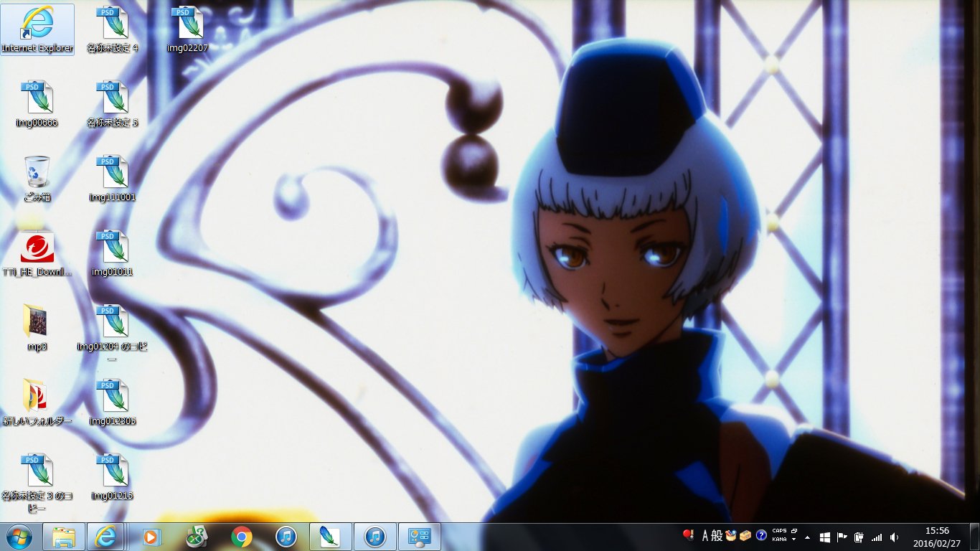
Task: Click the Windows 10 upgrade tray icon
Action: 826,536
